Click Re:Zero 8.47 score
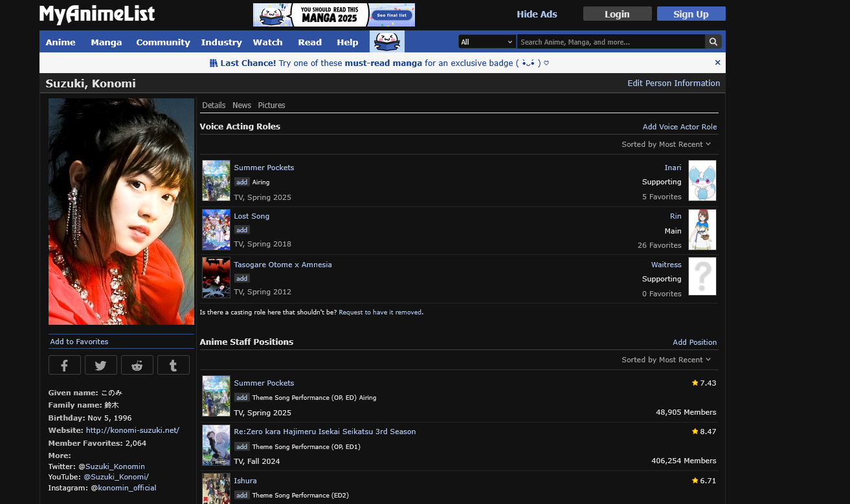Screen dimensions: 850x504 (x=704, y=432)
